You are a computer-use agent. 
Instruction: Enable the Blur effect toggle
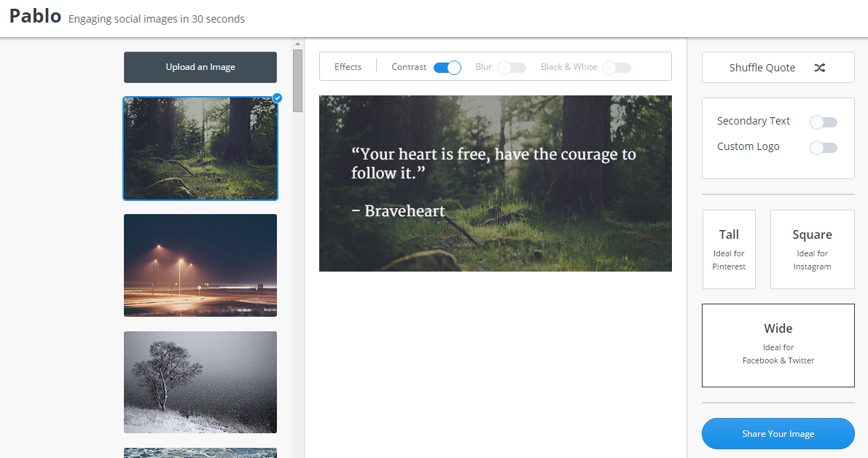pyautogui.click(x=512, y=68)
